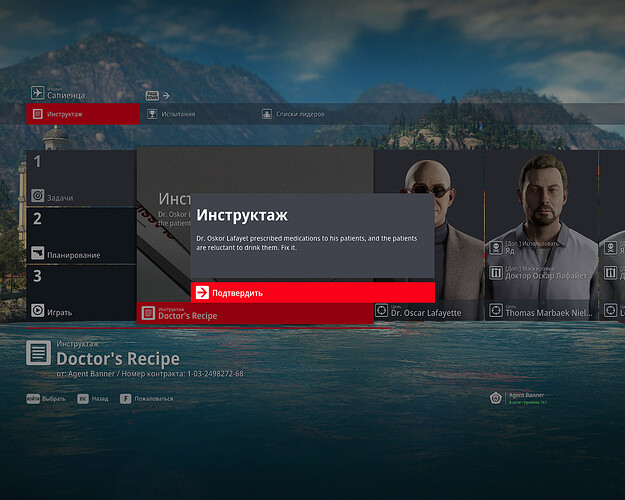Screen dimensions: 625x500
Task: Open the Инструктаж tab
Action: pos(83,114)
